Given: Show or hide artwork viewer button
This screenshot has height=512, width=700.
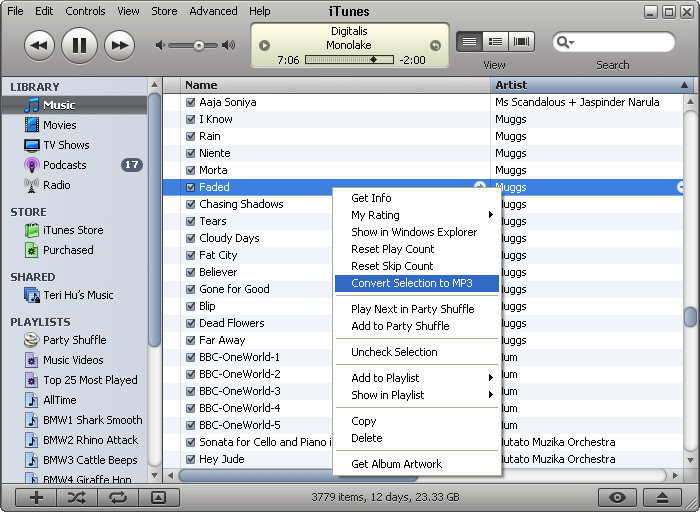Looking at the screenshot, I should click(x=158, y=497).
